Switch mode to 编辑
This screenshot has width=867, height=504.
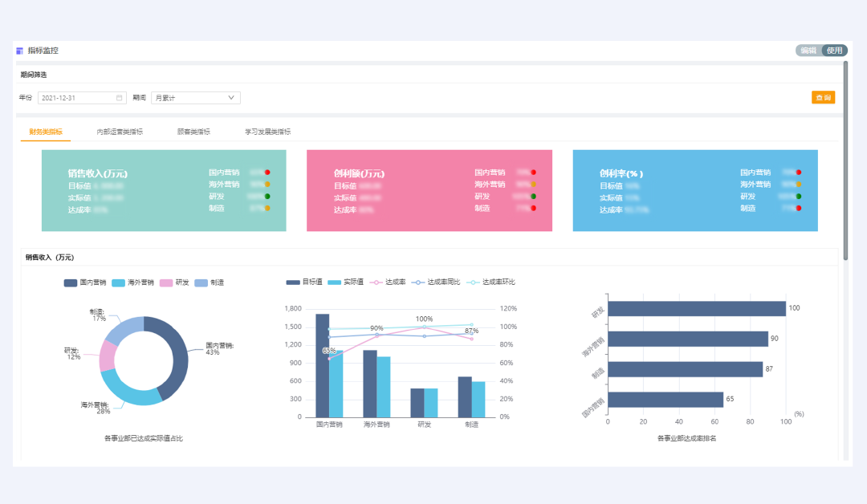808,51
